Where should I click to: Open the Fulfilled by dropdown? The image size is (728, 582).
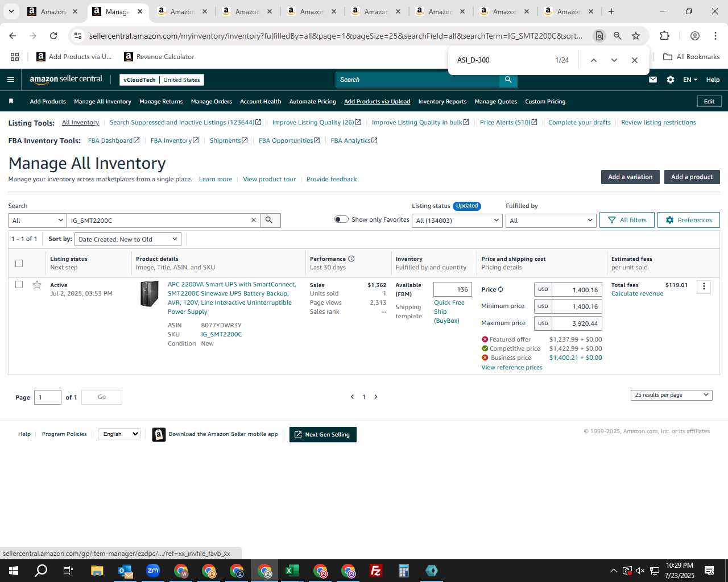[551, 221]
